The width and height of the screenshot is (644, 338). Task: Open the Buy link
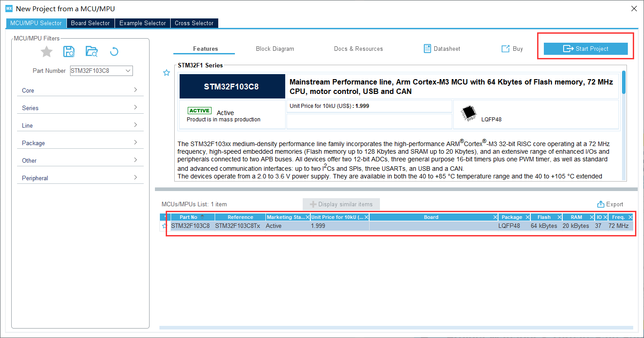512,49
